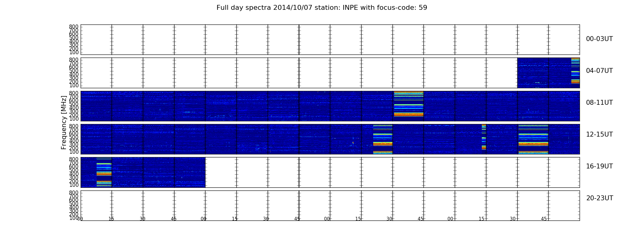
Task: Click the "500" tick label of the 12-15UT panel
Action: (74, 137)
